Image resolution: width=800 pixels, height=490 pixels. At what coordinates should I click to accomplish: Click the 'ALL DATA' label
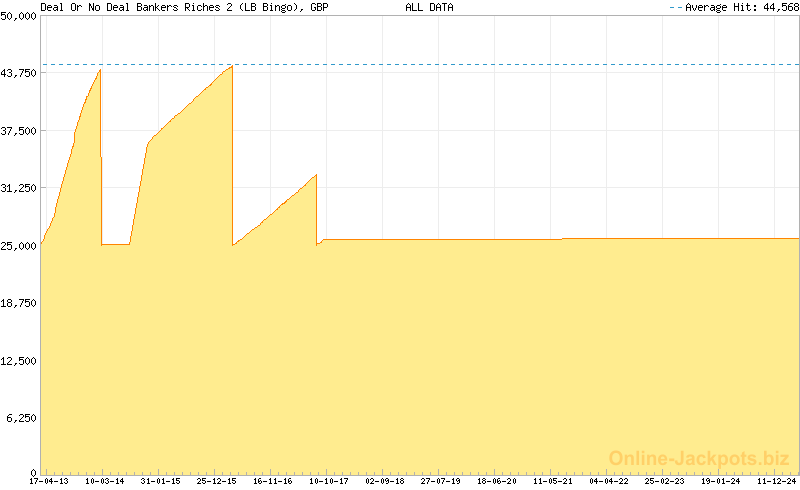coord(429,7)
